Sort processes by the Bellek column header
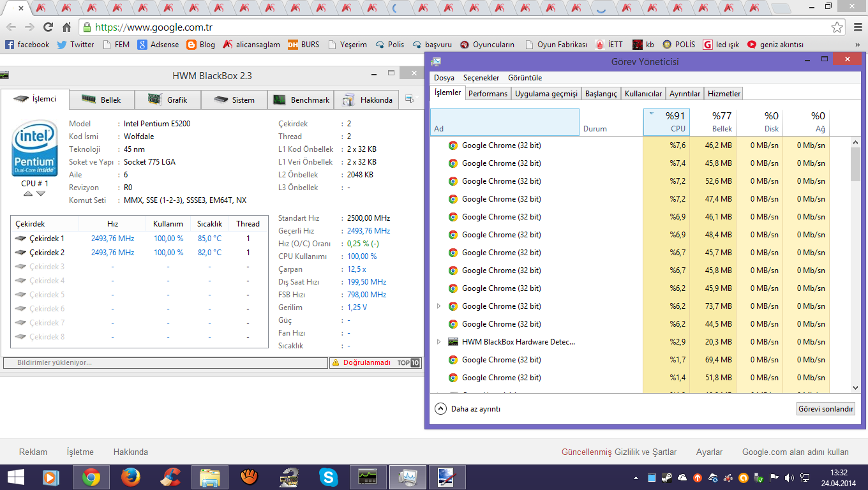The image size is (868, 490). pyautogui.click(x=713, y=122)
